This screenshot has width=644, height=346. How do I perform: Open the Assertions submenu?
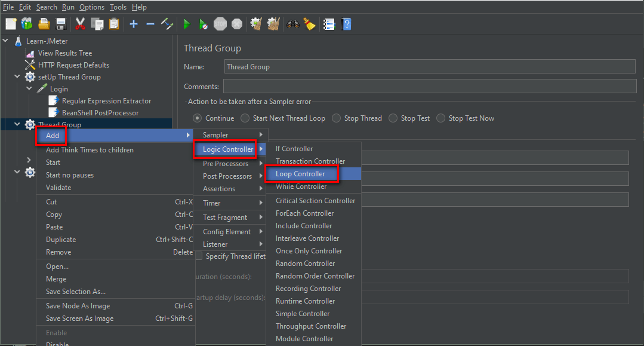[230, 189]
